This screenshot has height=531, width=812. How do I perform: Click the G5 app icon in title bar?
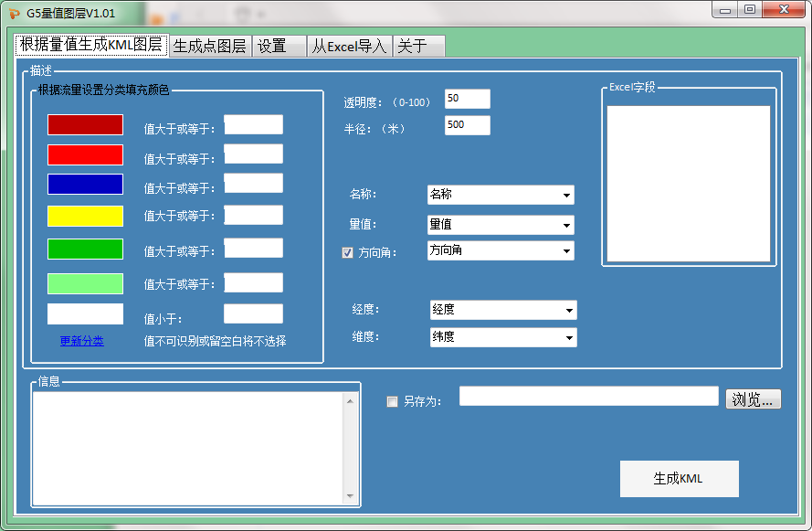(x=13, y=13)
